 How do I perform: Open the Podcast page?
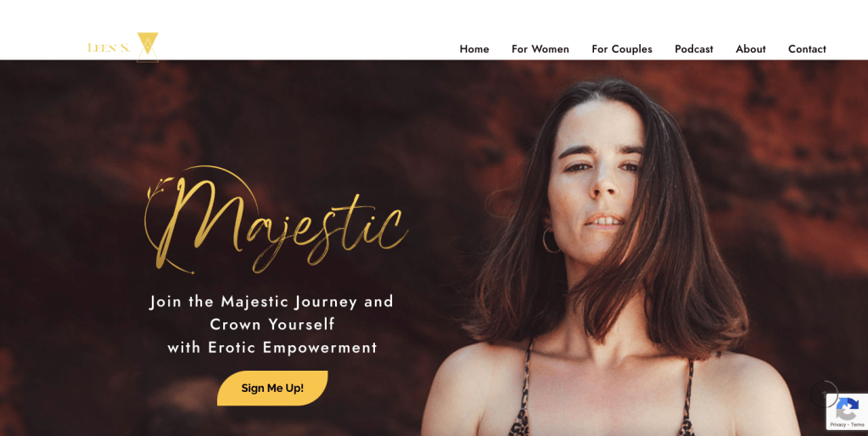pos(693,48)
